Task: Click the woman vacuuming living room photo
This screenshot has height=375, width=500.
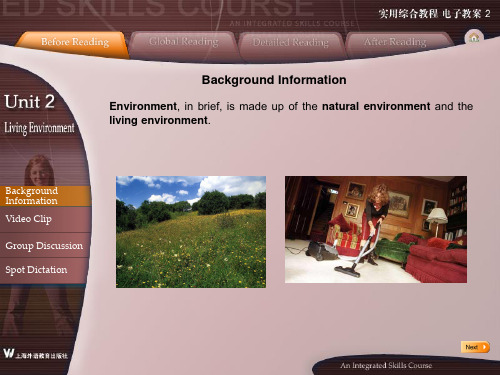Action: pos(376,229)
